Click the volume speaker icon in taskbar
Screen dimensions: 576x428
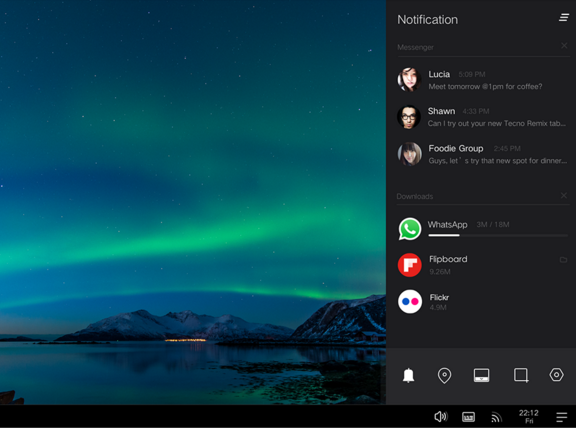pos(441,417)
